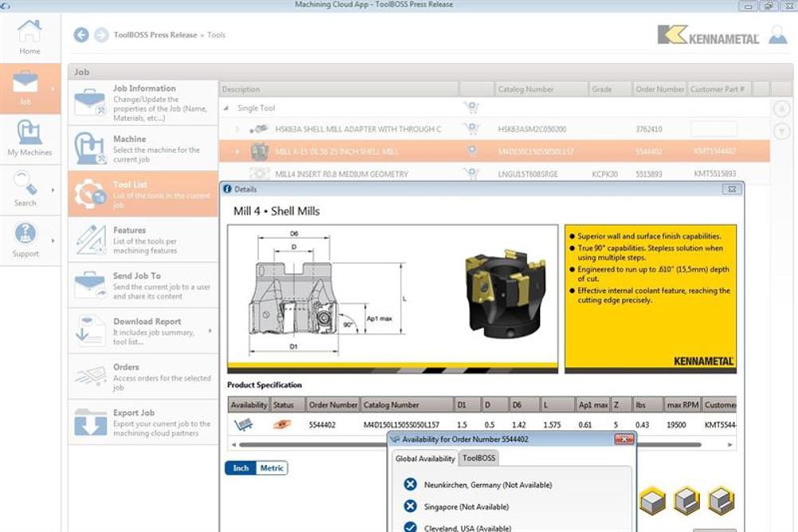This screenshot has height=532, width=798.
Task: Click the Status icon in Product Specification row
Action: click(281, 424)
